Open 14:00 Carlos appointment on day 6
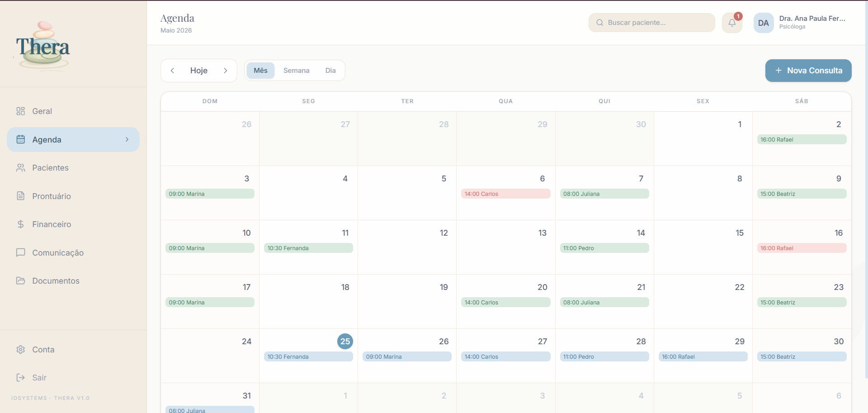The width and height of the screenshot is (868, 413). click(505, 194)
